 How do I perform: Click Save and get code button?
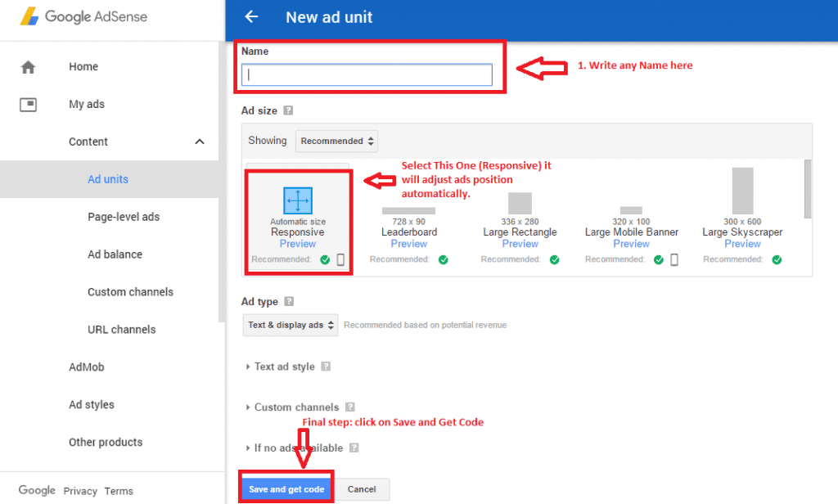[286, 489]
